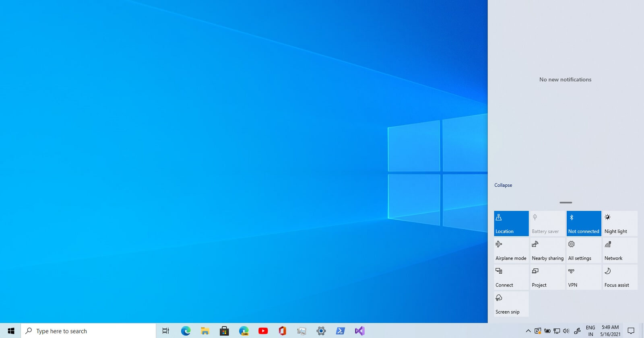
Task: Collapse the quick actions panel
Action: [503, 185]
